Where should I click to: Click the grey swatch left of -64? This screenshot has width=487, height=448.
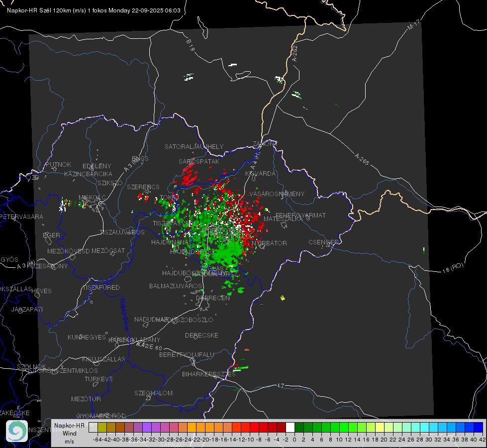pos(93,427)
